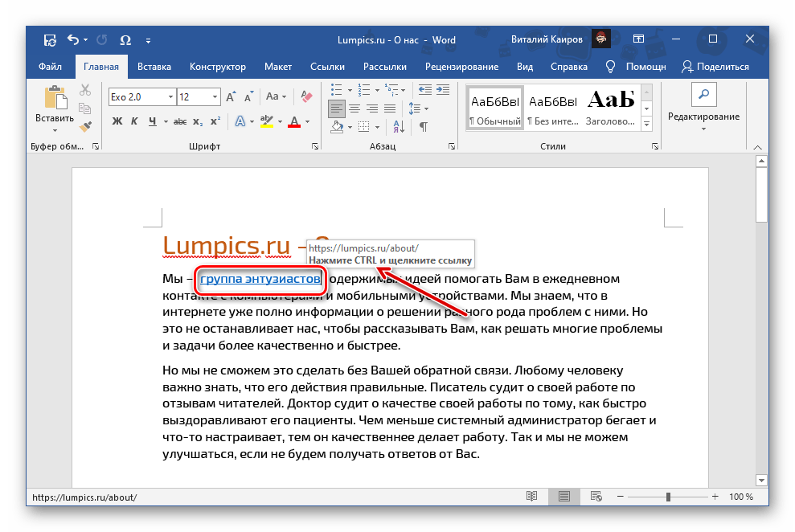Toggle show paragraph marks ¶
795x532 pixels.
(424, 126)
